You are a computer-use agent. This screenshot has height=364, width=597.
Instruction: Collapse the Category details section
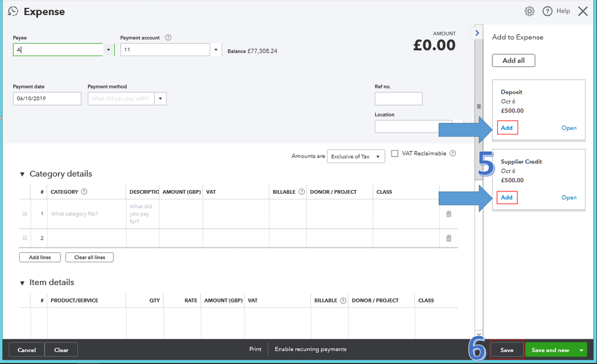click(22, 174)
